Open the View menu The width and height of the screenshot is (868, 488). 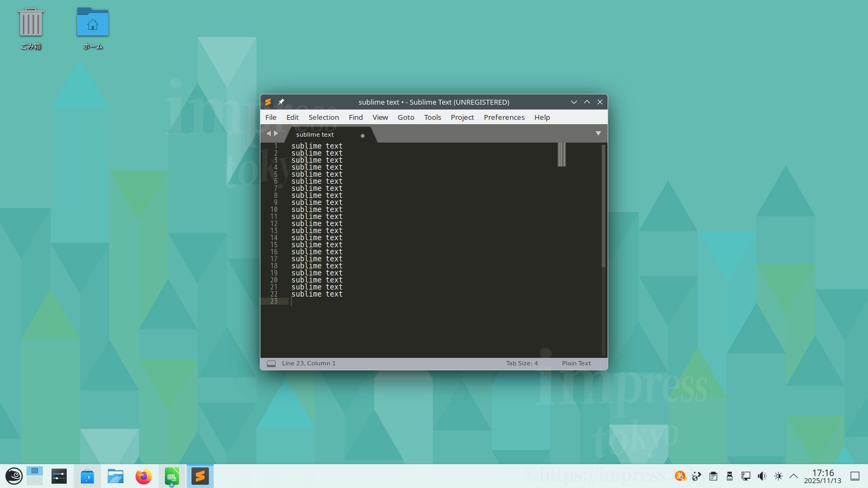380,117
